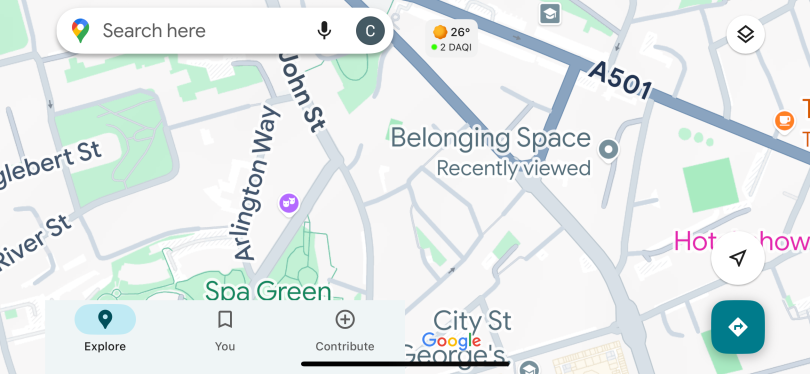
Task: Switch to the You tab
Action: [x=225, y=329]
